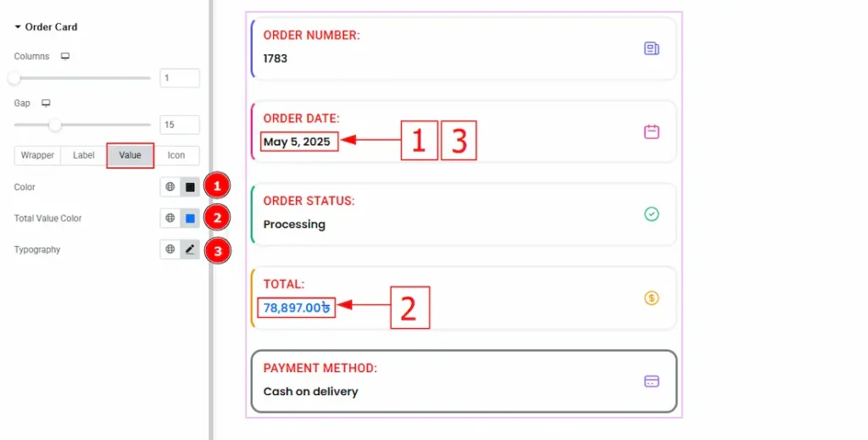Switch to the Icon tab
The image size is (868, 440).
176,155
